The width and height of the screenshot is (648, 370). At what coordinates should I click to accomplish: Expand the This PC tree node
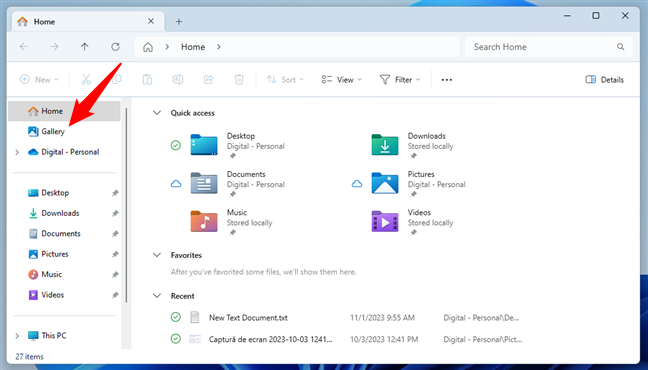click(17, 336)
